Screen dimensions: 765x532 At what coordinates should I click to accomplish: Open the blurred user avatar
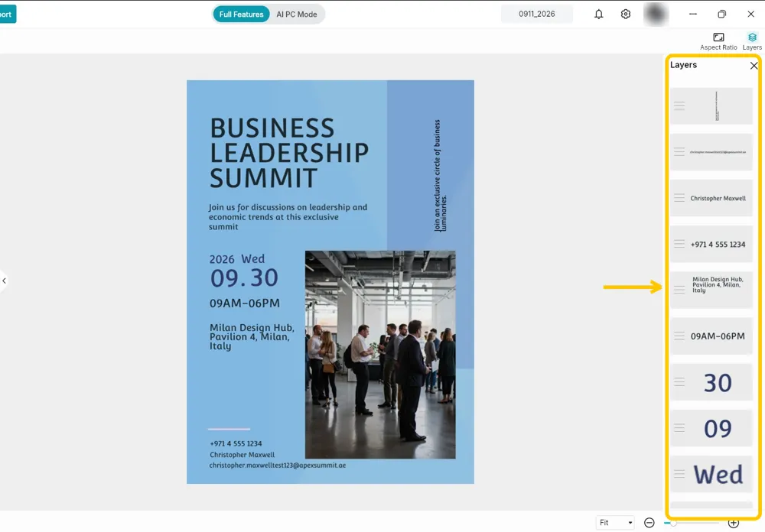[656, 15]
